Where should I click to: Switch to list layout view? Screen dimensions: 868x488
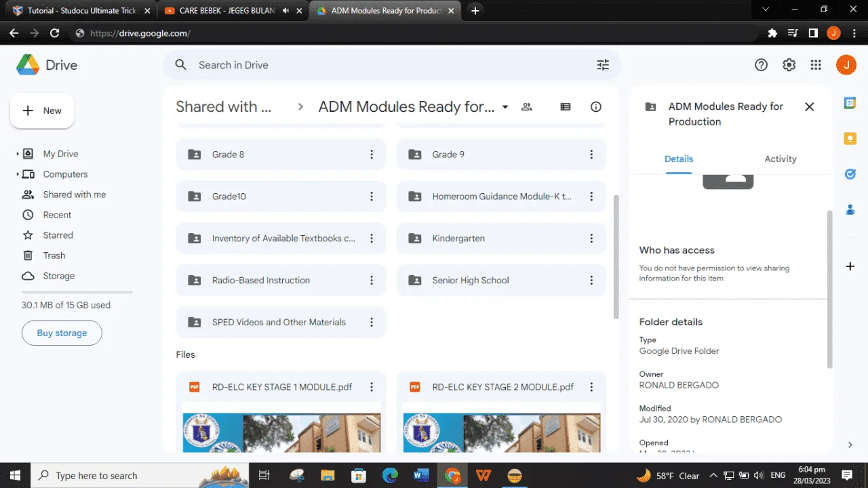tap(566, 106)
